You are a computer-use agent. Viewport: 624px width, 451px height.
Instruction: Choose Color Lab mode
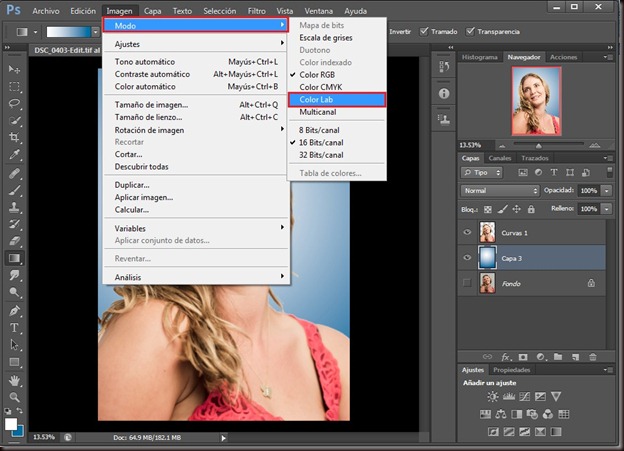click(337, 100)
